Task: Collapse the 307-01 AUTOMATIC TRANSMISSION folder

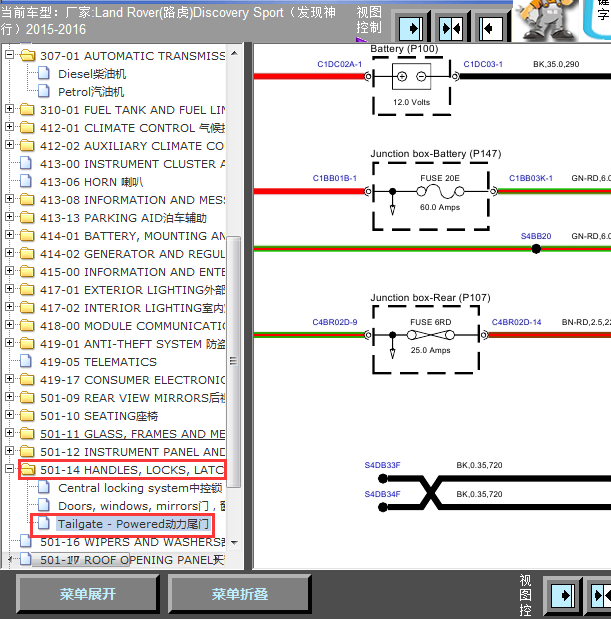Action: [9, 54]
